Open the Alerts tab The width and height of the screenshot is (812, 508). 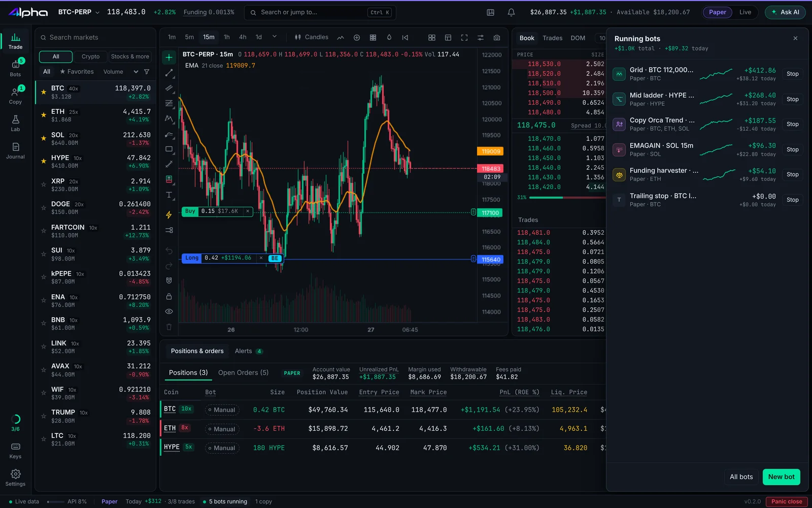coord(249,351)
